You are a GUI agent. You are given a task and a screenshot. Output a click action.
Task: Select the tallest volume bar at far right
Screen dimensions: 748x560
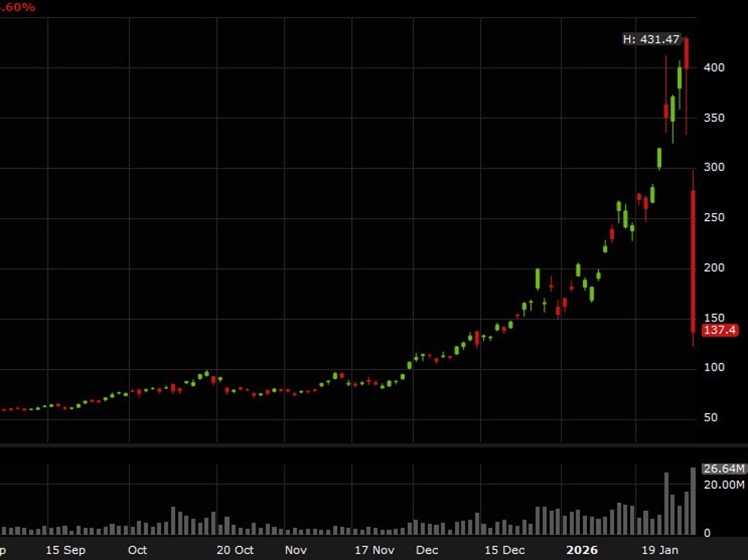point(693,501)
